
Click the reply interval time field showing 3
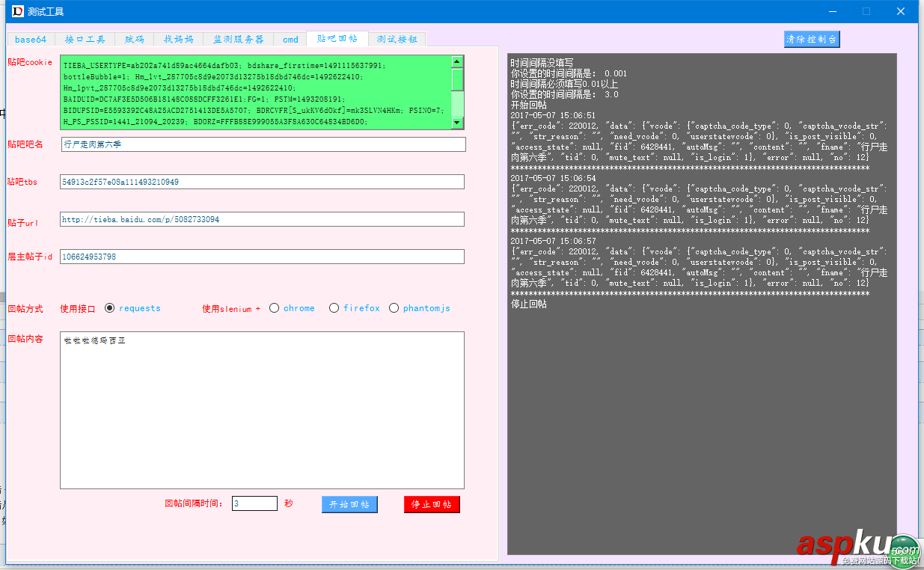coord(254,503)
